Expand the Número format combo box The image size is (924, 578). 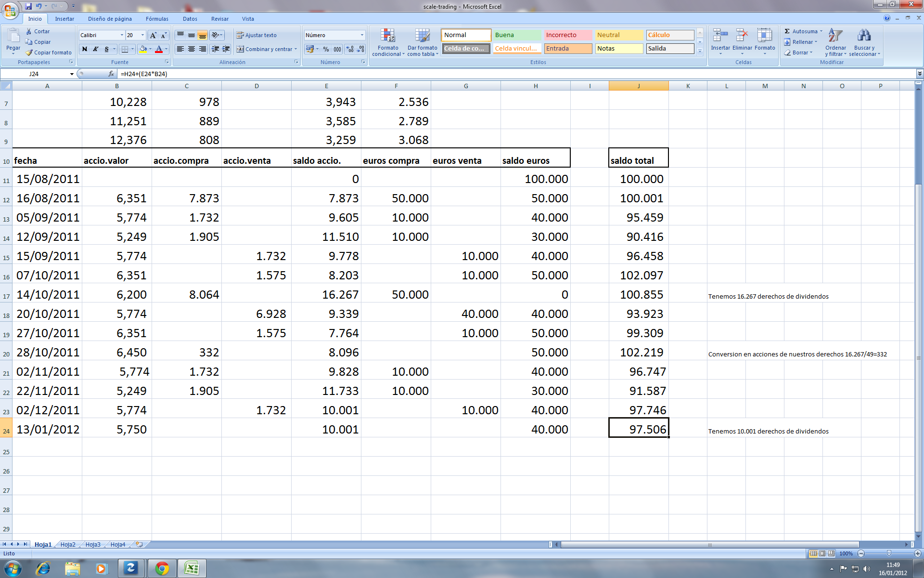coord(362,35)
